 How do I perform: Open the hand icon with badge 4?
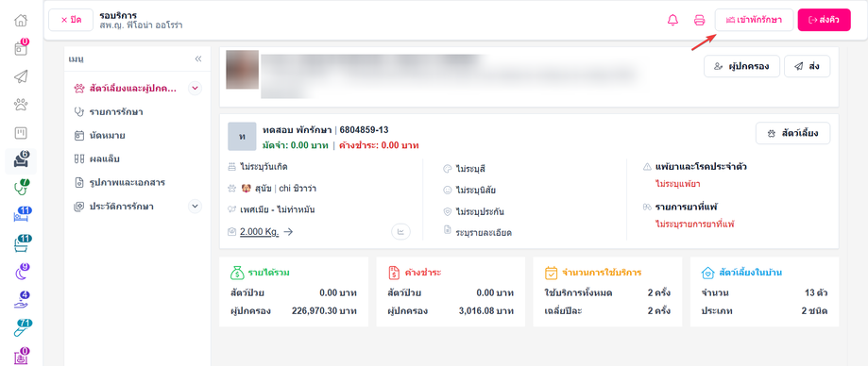click(x=21, y=301)
